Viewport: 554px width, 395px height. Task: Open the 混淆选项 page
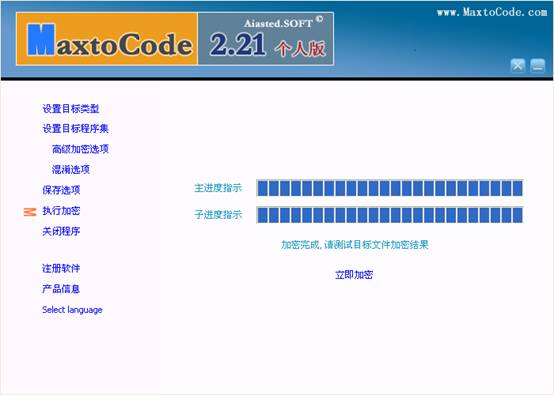(x=71, y=170)
